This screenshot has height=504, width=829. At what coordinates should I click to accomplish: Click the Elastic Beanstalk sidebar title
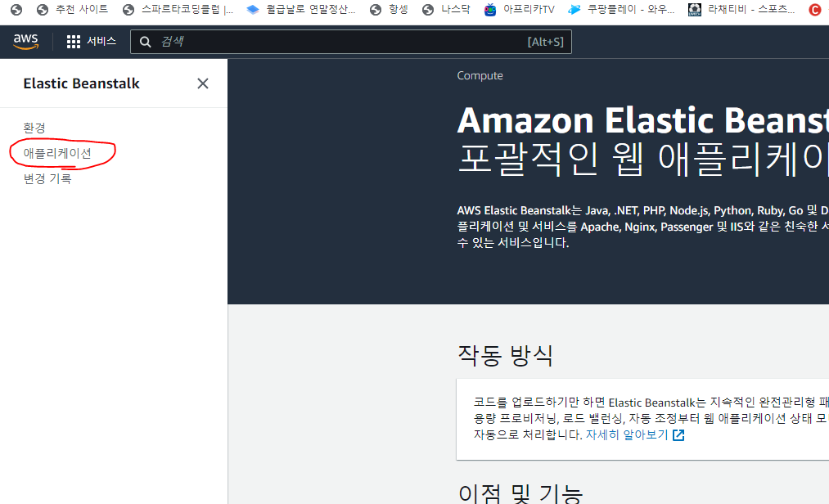tap(81, 83)
